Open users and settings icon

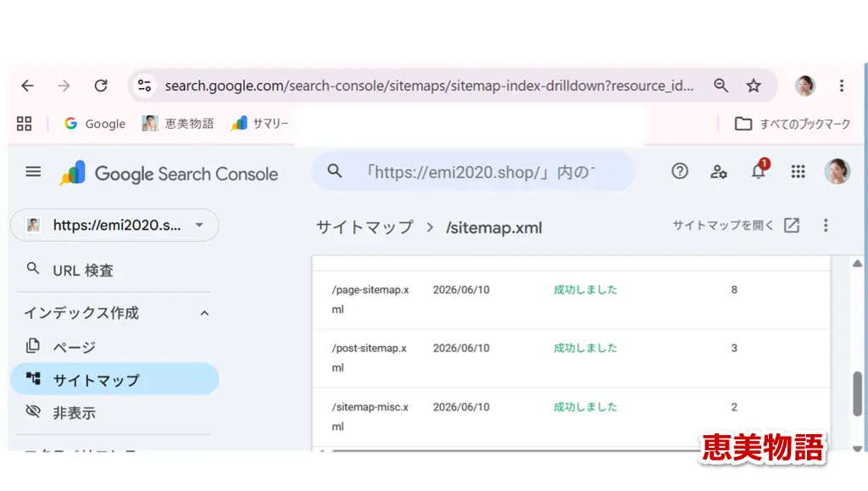(x=719, y=172)
